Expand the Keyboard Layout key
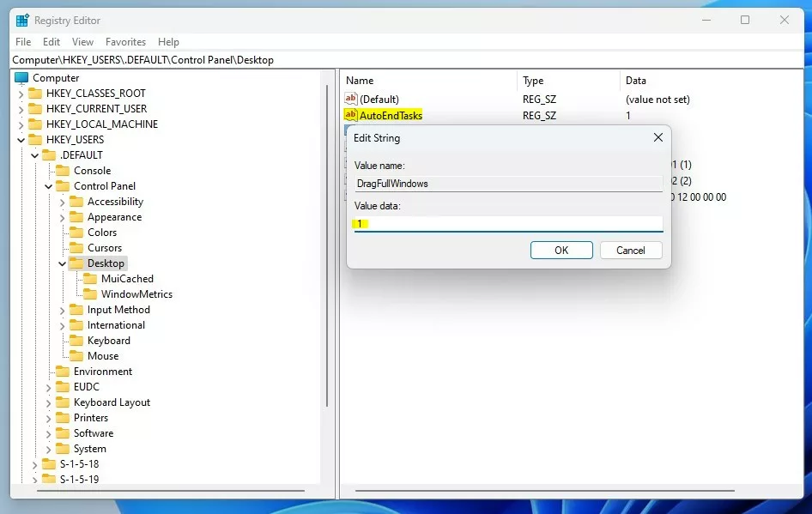This screenshot has height=514, width=812. pos(48,403)
